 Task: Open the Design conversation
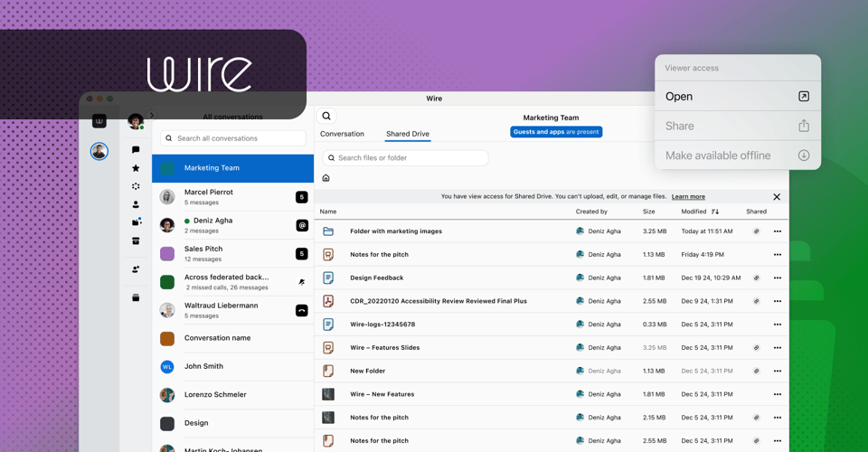(233, 423)
